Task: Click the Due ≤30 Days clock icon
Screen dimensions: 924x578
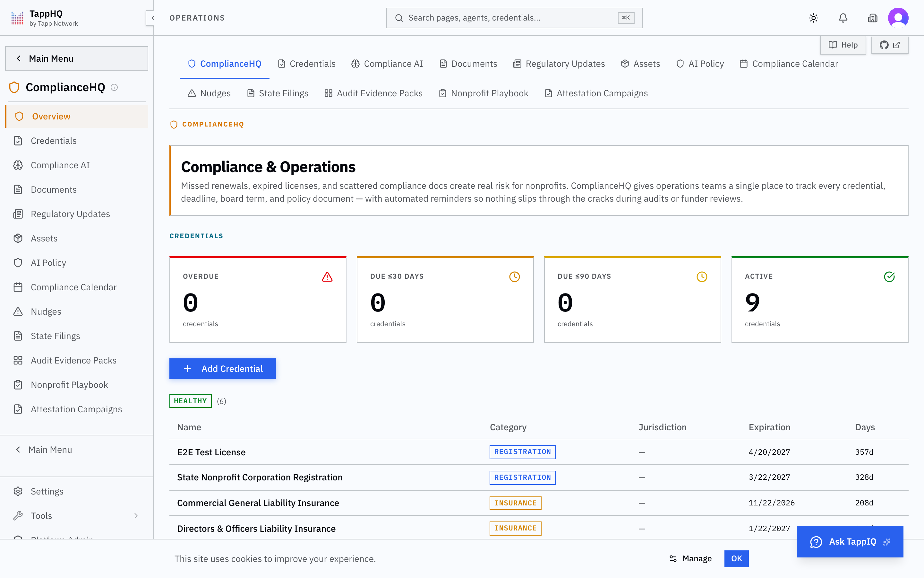Action: (x=515, y=277)
